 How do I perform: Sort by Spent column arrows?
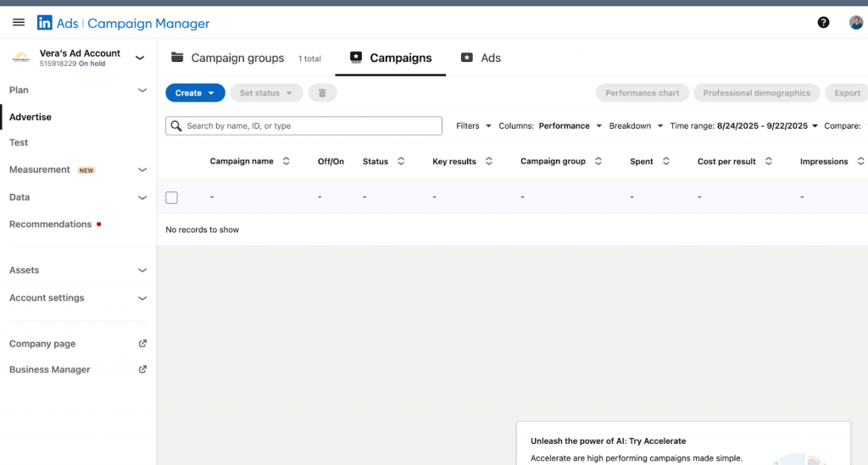tap(666, 161)
